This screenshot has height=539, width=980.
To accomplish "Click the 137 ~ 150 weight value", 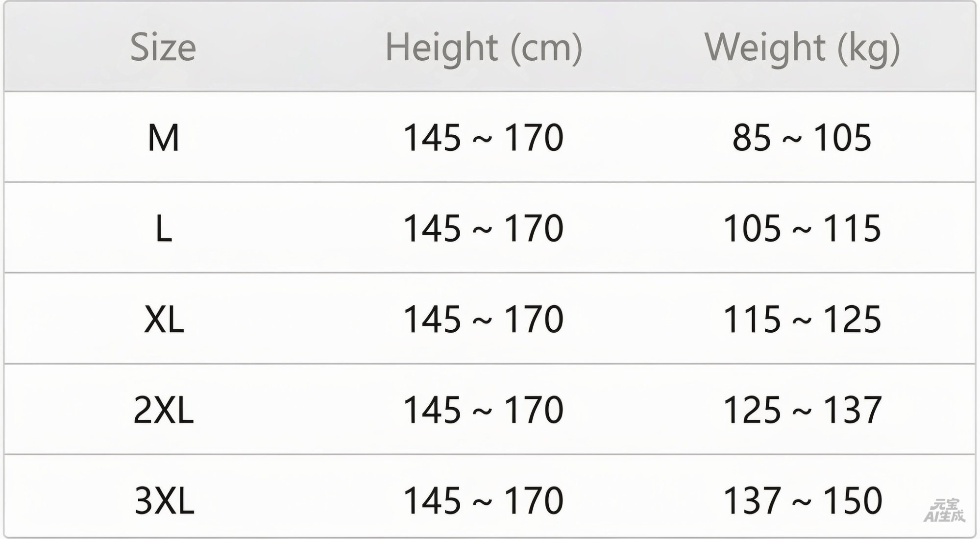I will (803, 501).
